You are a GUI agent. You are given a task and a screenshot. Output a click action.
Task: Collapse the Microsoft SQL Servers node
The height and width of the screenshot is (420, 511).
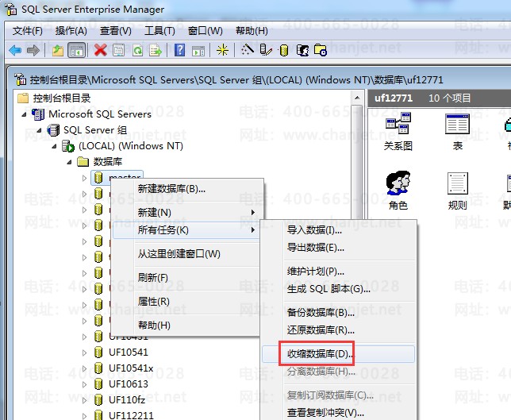point(25,114)
